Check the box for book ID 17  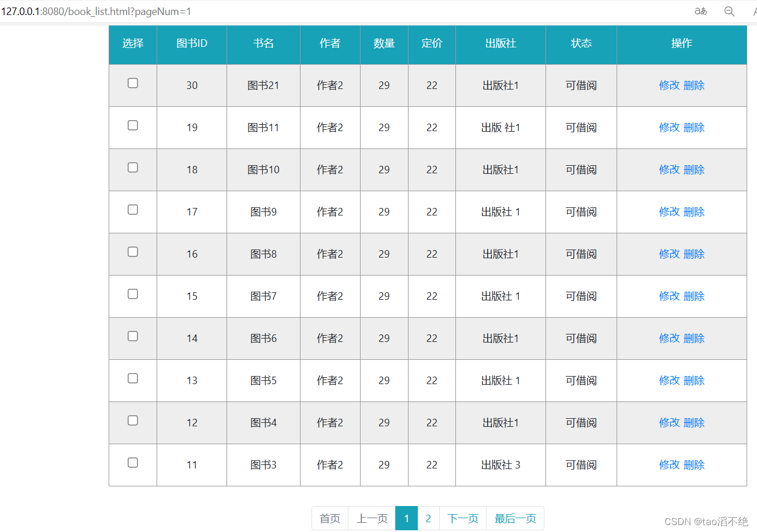click(x=133, y=210)
